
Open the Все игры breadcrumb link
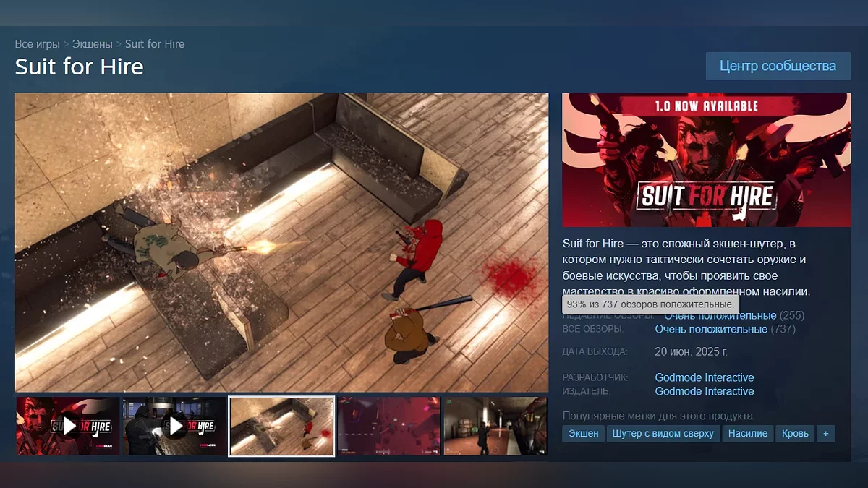[38, 44]
